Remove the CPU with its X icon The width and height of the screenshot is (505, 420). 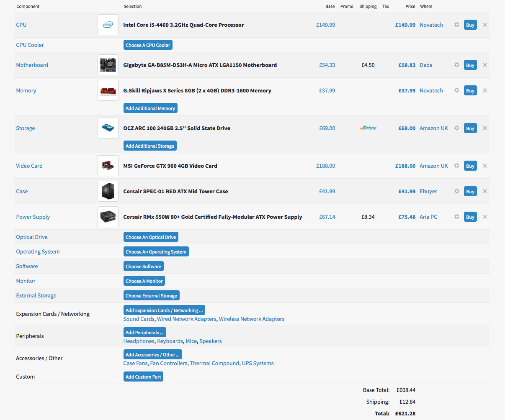(485, 25)
